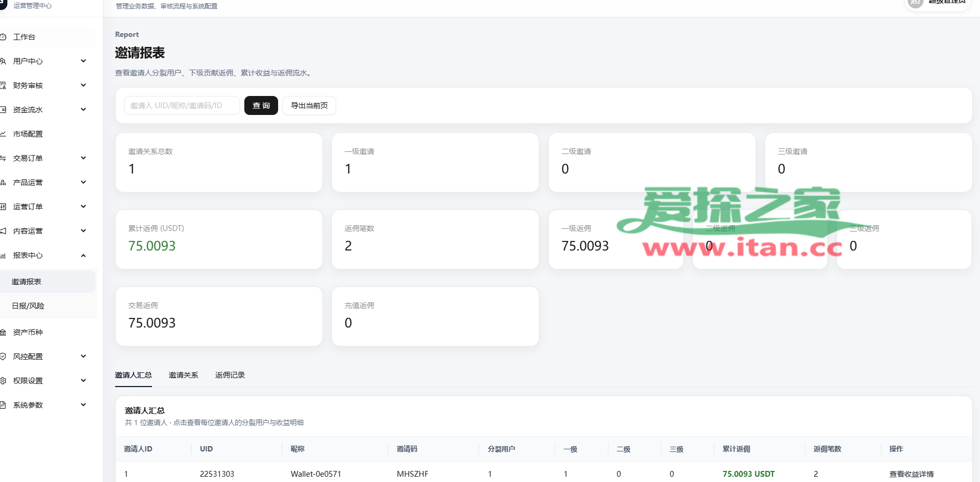Click the 用户中心 user icon
980x482 pixels.
click(3, 61)
